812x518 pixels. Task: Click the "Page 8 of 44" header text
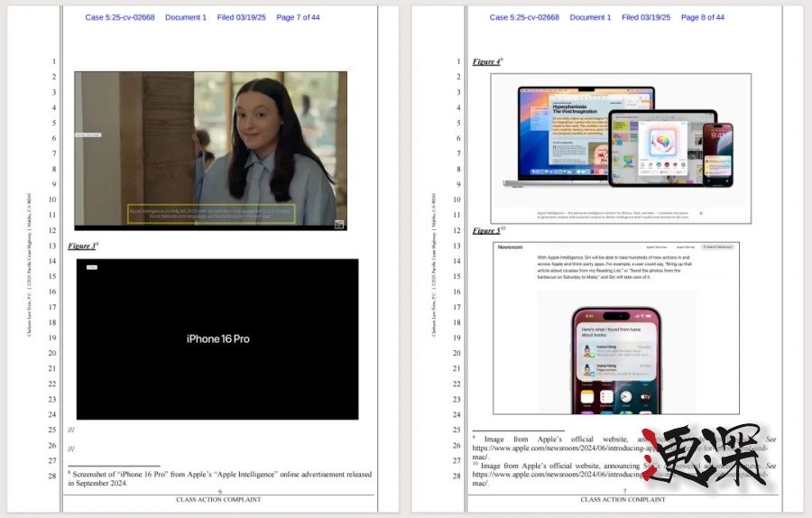[x=702, y=17]
